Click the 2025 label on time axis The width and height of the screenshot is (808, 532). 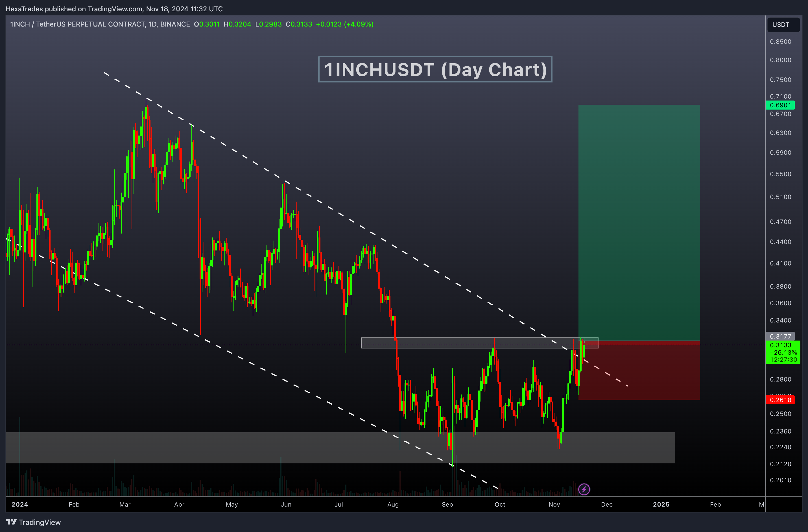click(x=661, y=505)
